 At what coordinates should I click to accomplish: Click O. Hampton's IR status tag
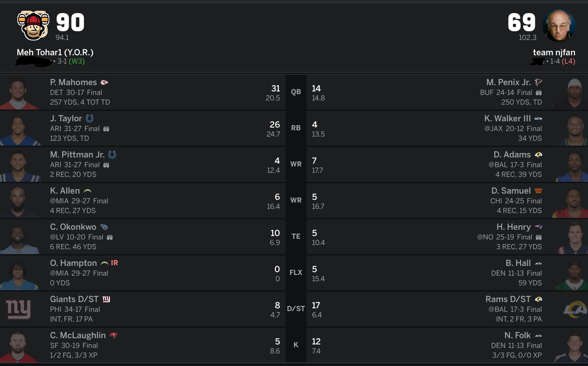pyautogui.click(x=115, y=263)
